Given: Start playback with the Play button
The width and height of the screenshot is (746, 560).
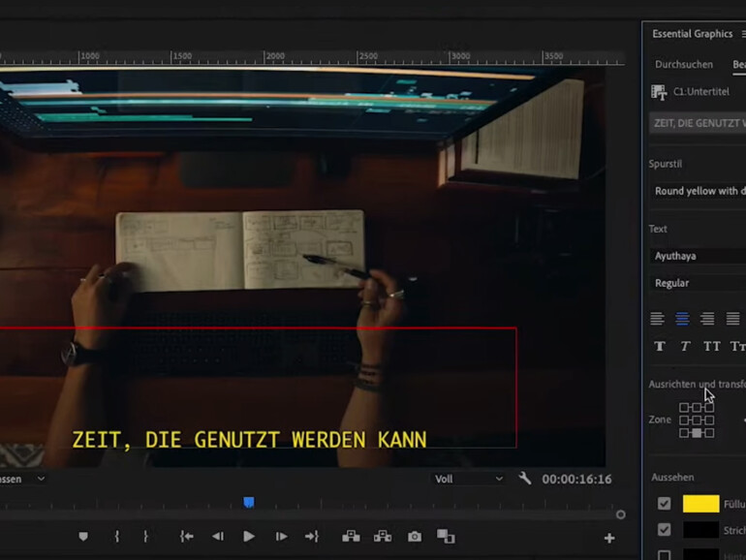Looking at the screenshot, I should [249, 537].
